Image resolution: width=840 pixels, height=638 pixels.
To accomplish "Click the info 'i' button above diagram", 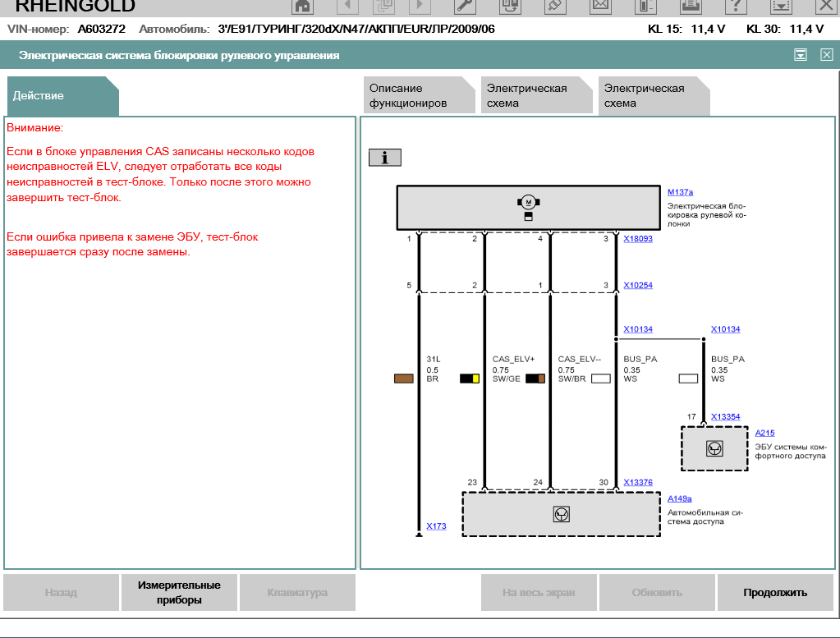I will coord(384,158).
